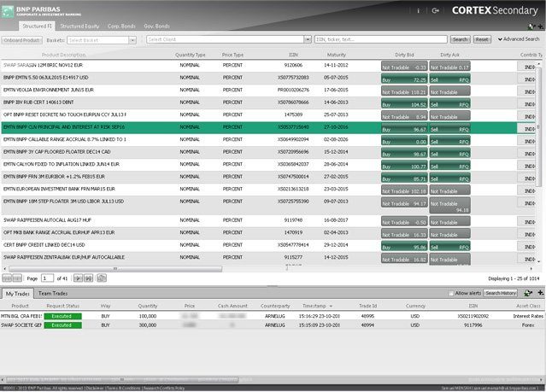Go to the first page of results
The height and width of the screenshot is (392, 546).
tap(8, 278)
